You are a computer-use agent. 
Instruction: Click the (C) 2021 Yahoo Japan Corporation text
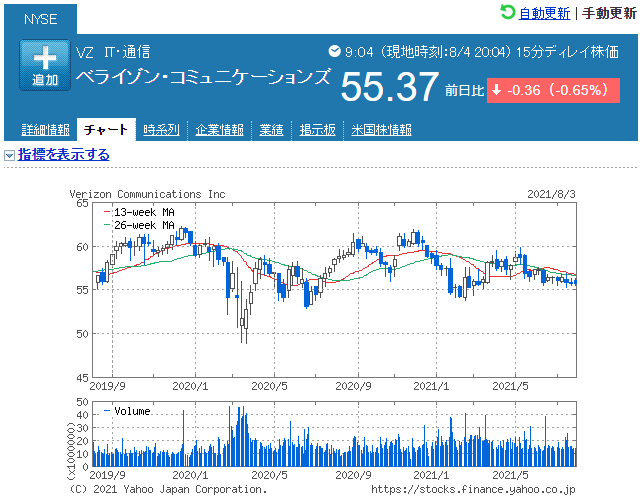[x=168, y=489]
